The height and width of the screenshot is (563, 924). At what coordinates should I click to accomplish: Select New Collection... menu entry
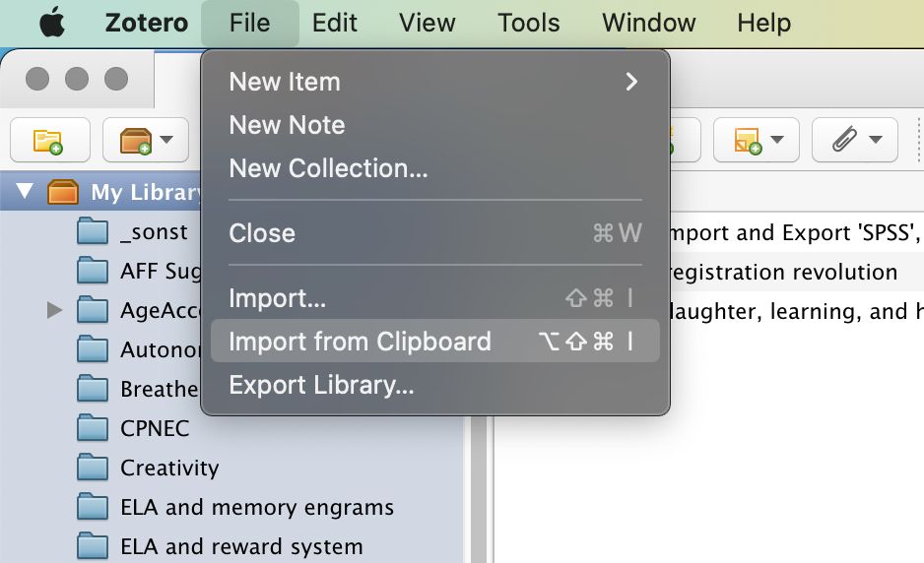point(434,168)
